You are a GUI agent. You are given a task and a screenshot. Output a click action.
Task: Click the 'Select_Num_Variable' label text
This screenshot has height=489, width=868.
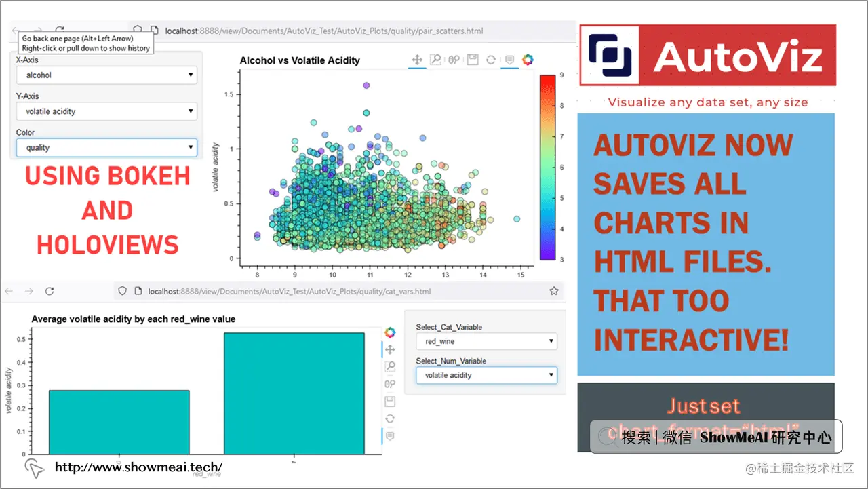click(x=451, y=361)
